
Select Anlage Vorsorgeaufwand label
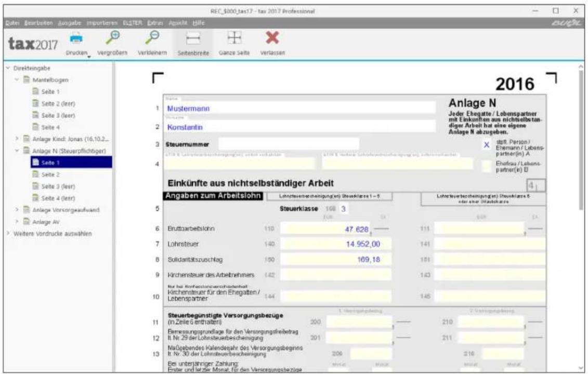tap(66, 210)
